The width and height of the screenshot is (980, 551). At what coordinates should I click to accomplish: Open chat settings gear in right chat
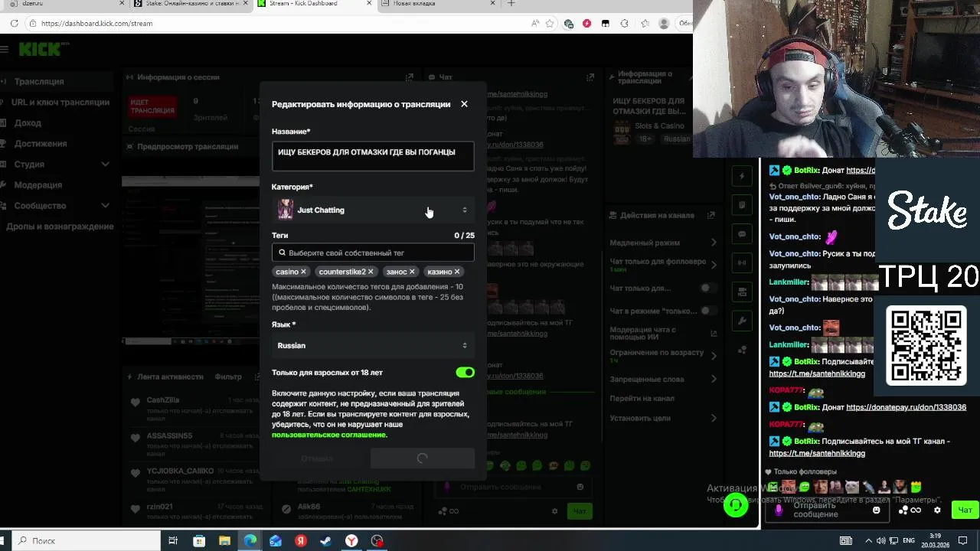point(937,510)
